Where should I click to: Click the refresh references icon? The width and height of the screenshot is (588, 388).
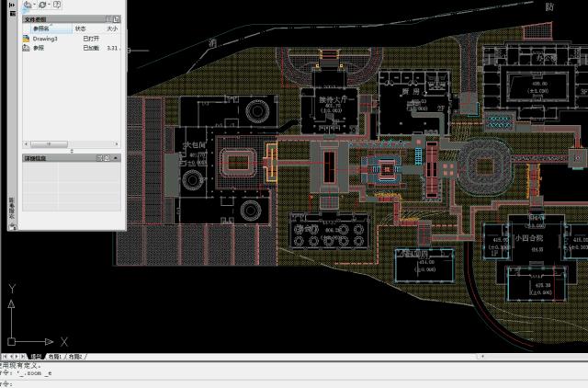pos(42,5)
